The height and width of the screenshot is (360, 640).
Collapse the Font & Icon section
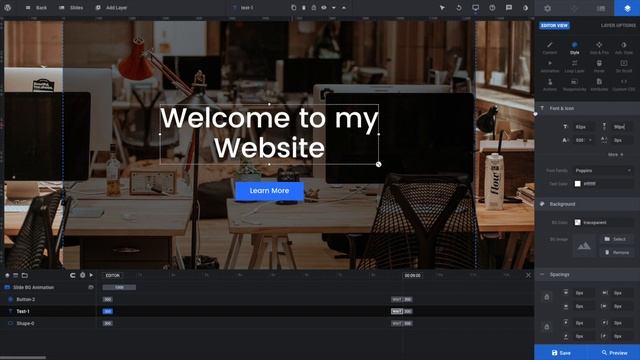point(587,108)
